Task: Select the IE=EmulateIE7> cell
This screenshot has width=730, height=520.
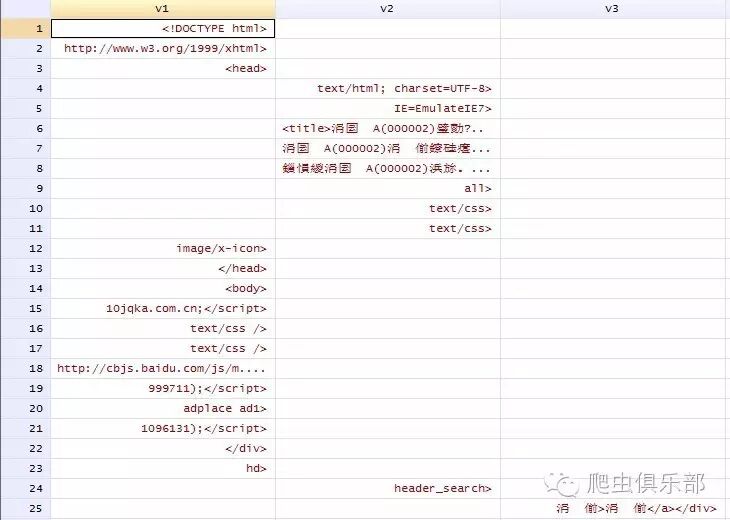Action: pyautogui.click(x=388, y=108)
